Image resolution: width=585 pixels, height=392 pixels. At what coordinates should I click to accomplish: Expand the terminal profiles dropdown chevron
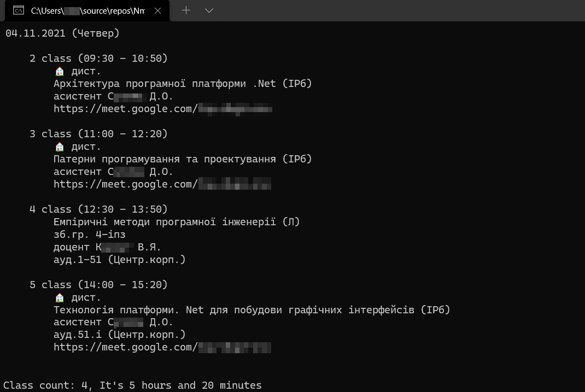[209, 10]
